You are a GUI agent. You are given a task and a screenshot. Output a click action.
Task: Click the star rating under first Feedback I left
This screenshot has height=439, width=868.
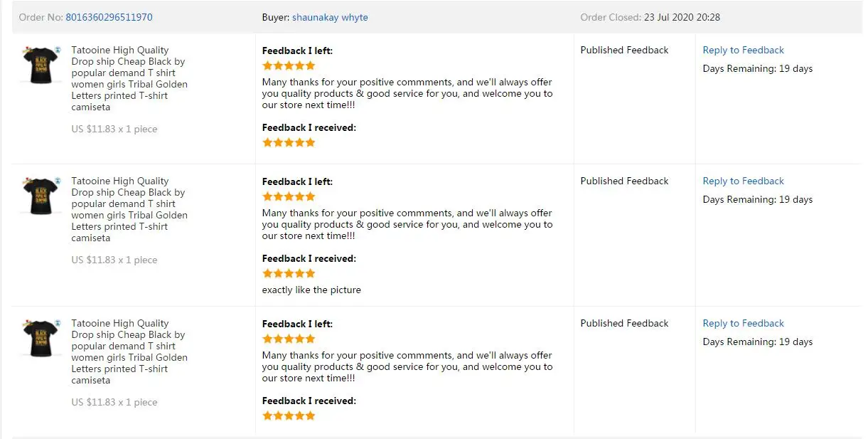click(289, 65)
